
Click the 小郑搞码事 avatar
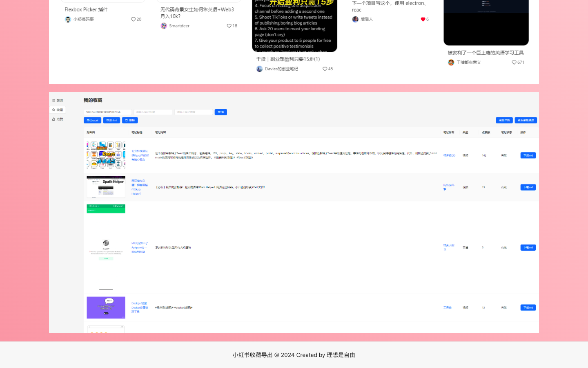coord(67,19)
